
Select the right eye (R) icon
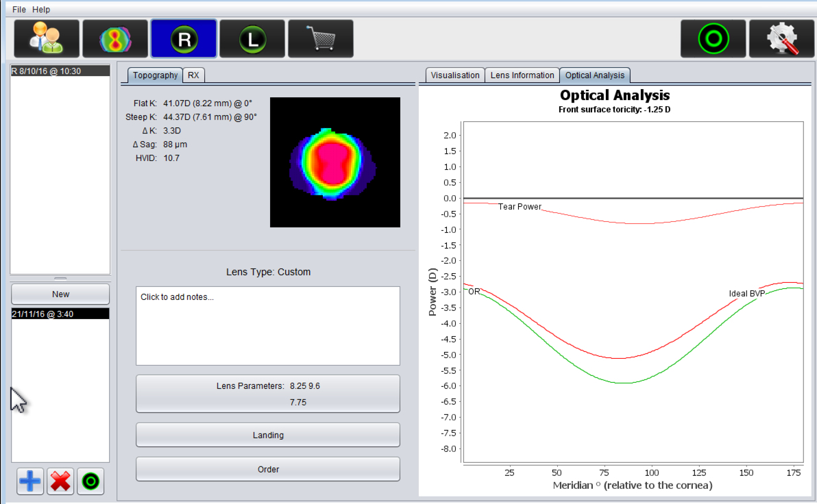click(x=183, y=38)
